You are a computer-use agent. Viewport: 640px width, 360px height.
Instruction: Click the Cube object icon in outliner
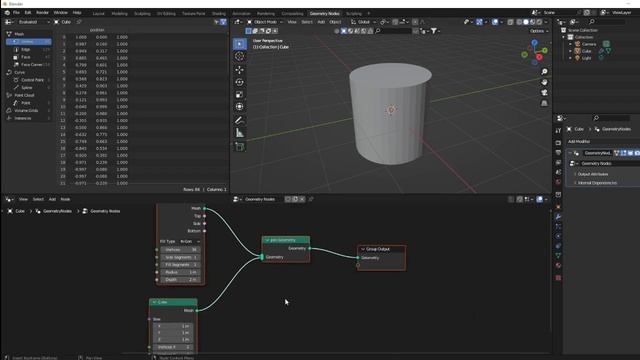tap(578, 51)
